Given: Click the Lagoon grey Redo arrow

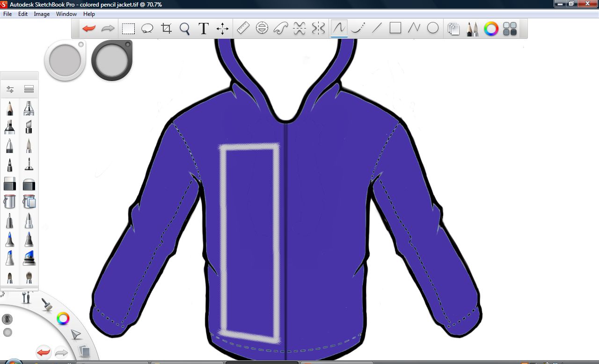Looking at the screenshot, I should click(61, 352).
